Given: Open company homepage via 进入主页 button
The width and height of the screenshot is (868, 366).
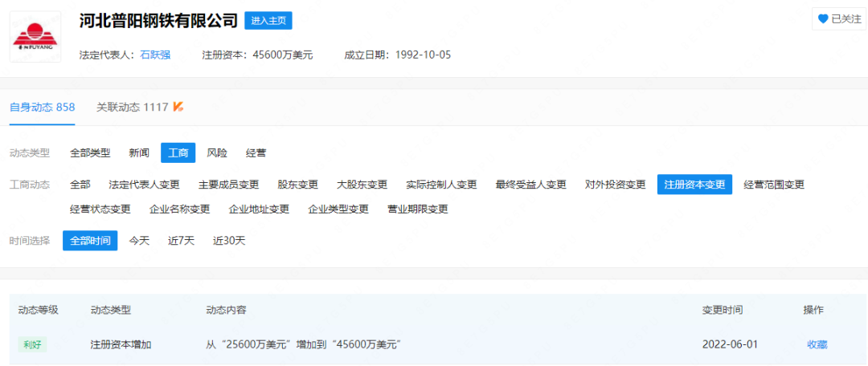Looking at the screenshot, I should [x=268, y=20].
